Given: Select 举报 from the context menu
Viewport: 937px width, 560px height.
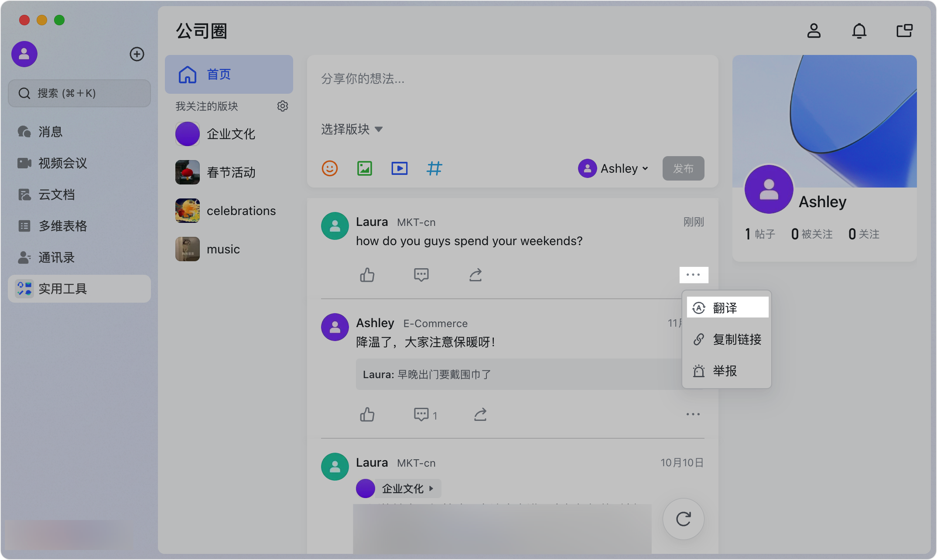Looking at the screenshot, I should 727,371.
